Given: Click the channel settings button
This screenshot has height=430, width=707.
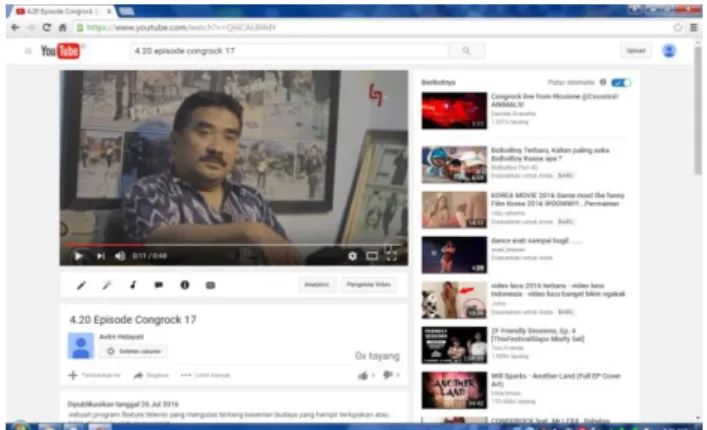Looking at the screenshot, I should point(133,351).
